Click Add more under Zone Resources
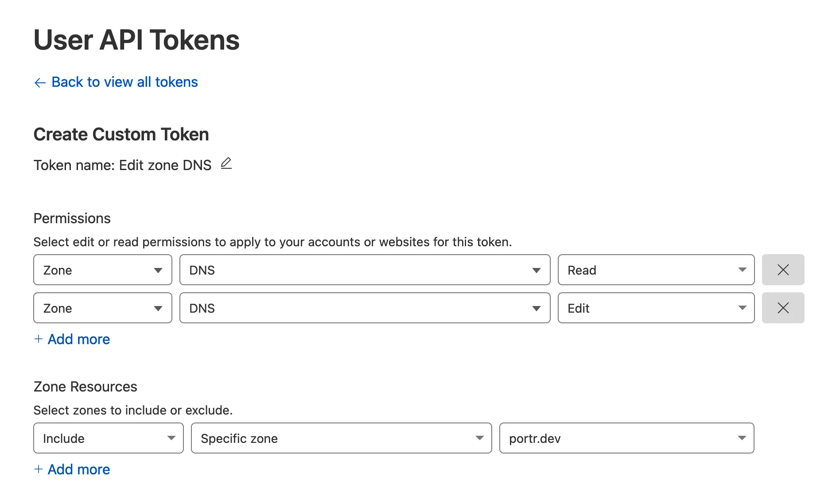The width and height of the screenshot is (840, 504). [x=79, y=469]
